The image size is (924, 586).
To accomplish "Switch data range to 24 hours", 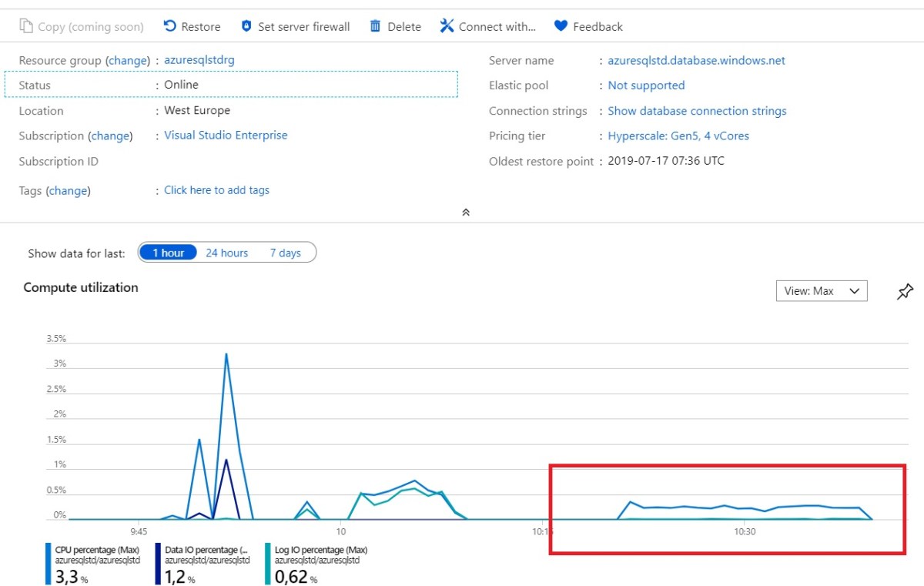I will click(x=226, y=253).
